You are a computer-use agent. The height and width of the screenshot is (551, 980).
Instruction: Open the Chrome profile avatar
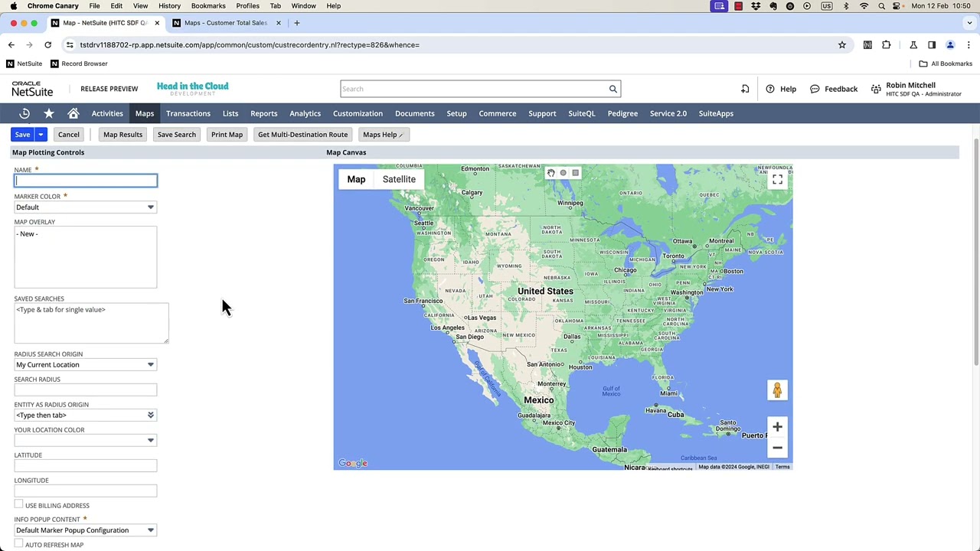pyautogui.click(x=950, y=45)
